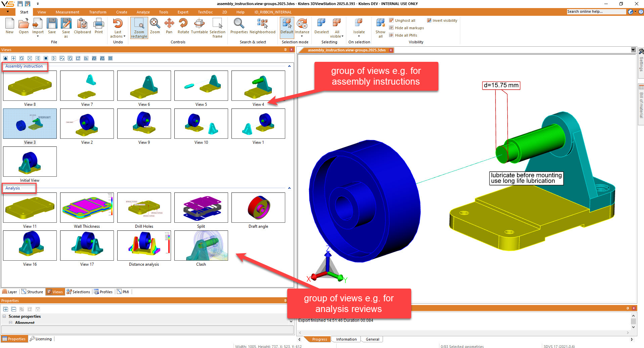This screenshot has width=644, height=348.
Task: Open the document tabs dropdown arrow
Action: tap(633, 50)
